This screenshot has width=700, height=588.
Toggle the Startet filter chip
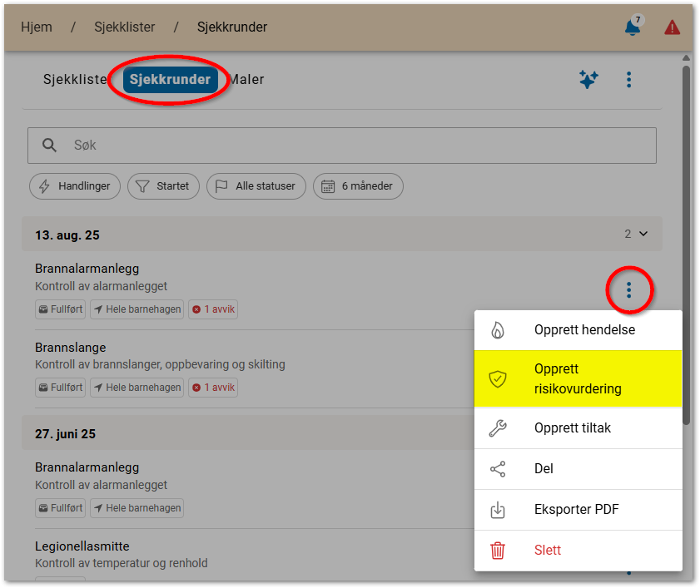163,186
